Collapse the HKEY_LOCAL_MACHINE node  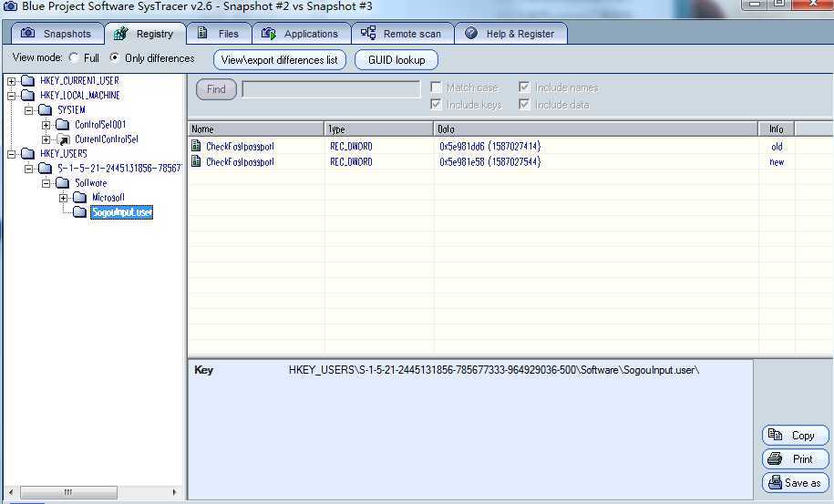pos(12,97)
